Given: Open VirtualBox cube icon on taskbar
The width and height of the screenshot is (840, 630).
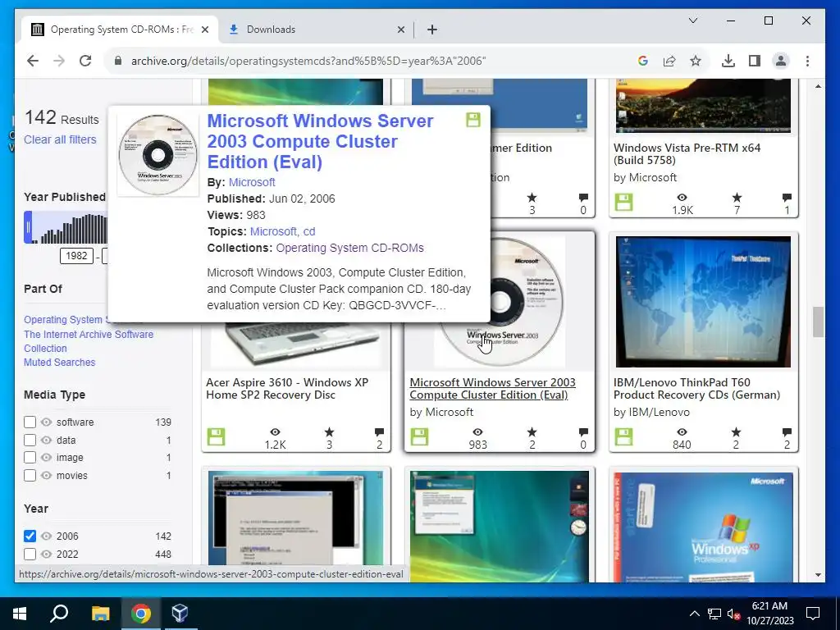Looking at the screenshot, I should pyautogui.click(x=180, y=614).
